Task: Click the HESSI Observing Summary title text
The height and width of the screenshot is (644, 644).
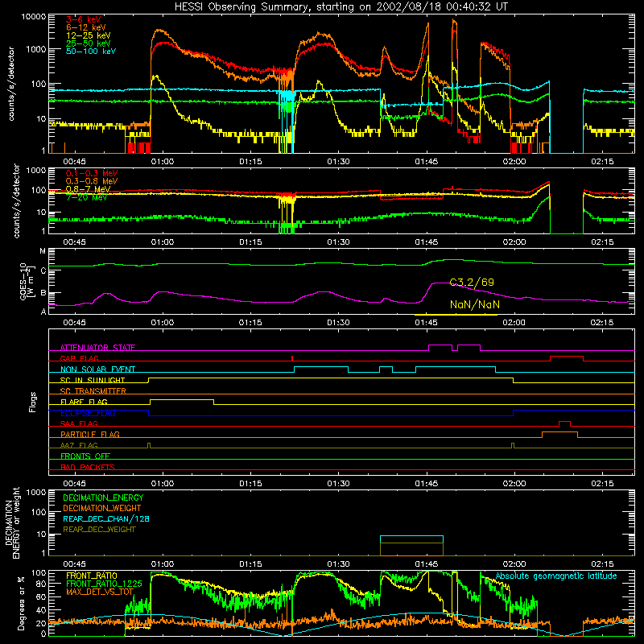Action: (x=341, y=7)
